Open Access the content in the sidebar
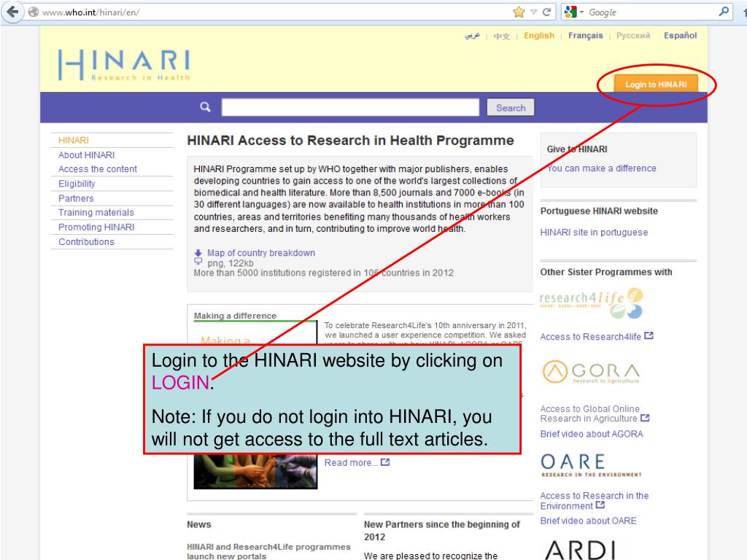The image size is (747, 560). 98,169
